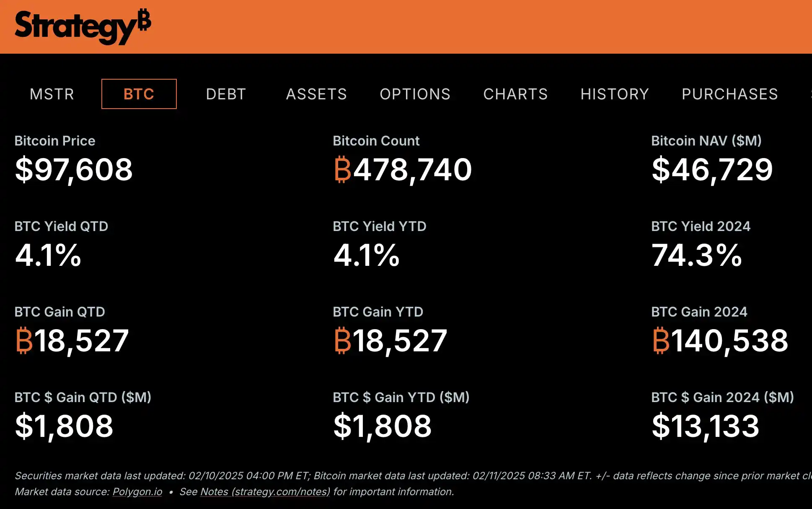Click the Strategy logo in header

pyautogui.click(x=83, y=26)
